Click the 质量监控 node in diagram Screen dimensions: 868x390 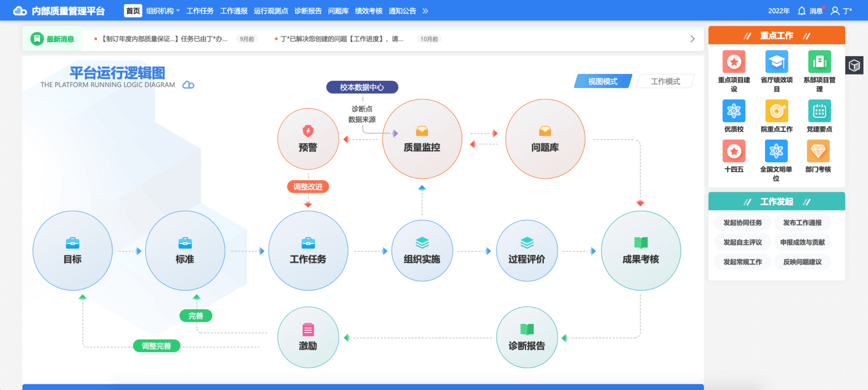tap(422, 139)
